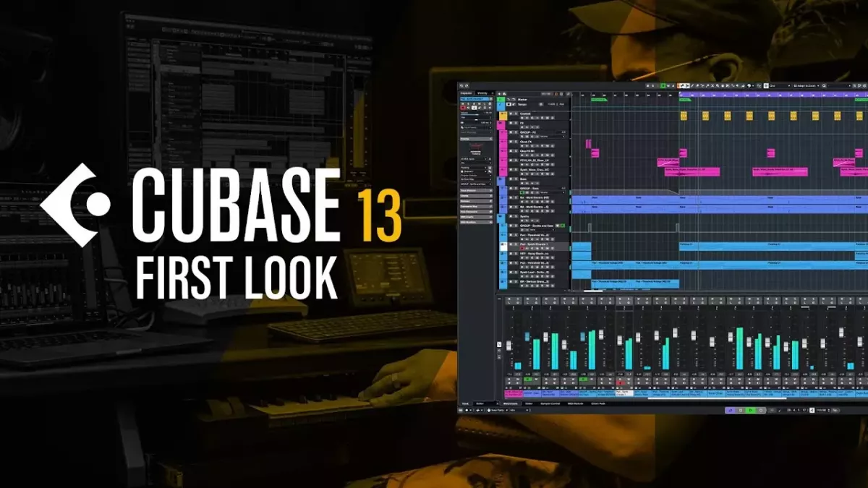Screen dimensions: 868x488
Task: Click the yellow Cymbal event at cycle start
Action: point(682,116)
